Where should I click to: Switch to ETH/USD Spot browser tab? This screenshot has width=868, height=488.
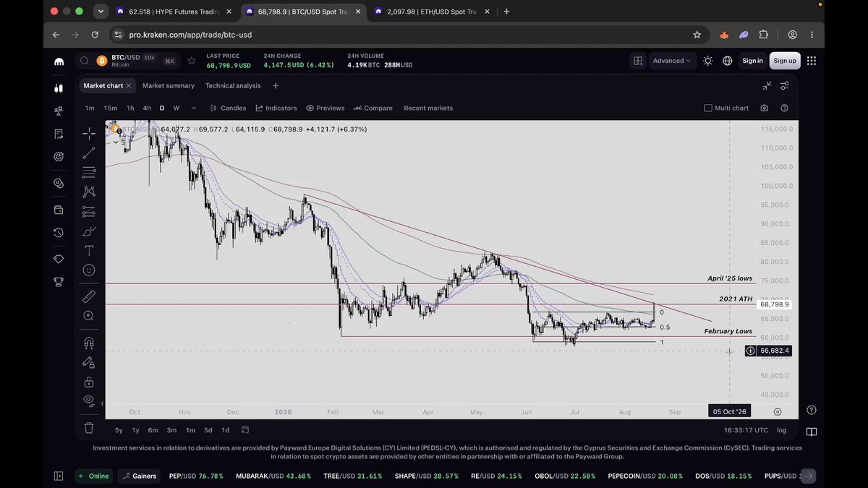(x=432, y=12)
